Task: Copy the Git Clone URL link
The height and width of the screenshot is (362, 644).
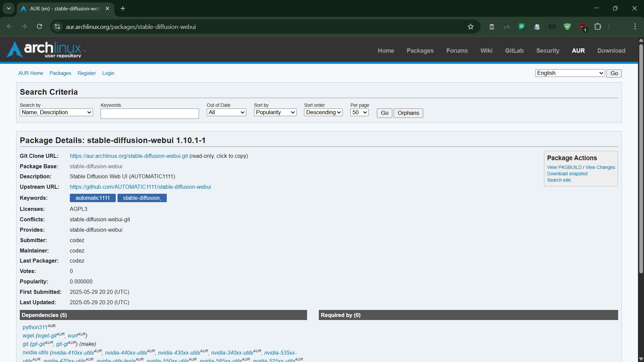Action: coord(129,156)
